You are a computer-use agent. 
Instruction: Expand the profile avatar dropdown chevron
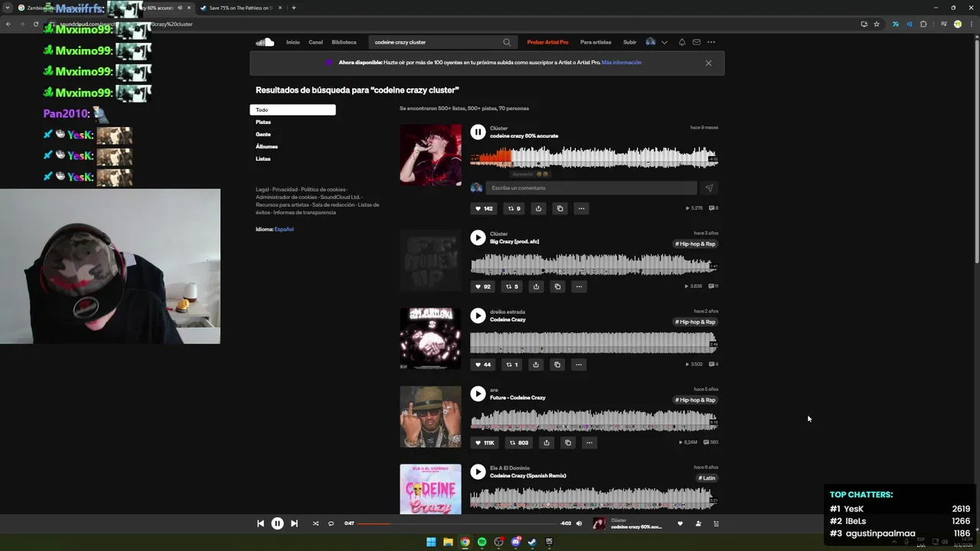point(665,42)
